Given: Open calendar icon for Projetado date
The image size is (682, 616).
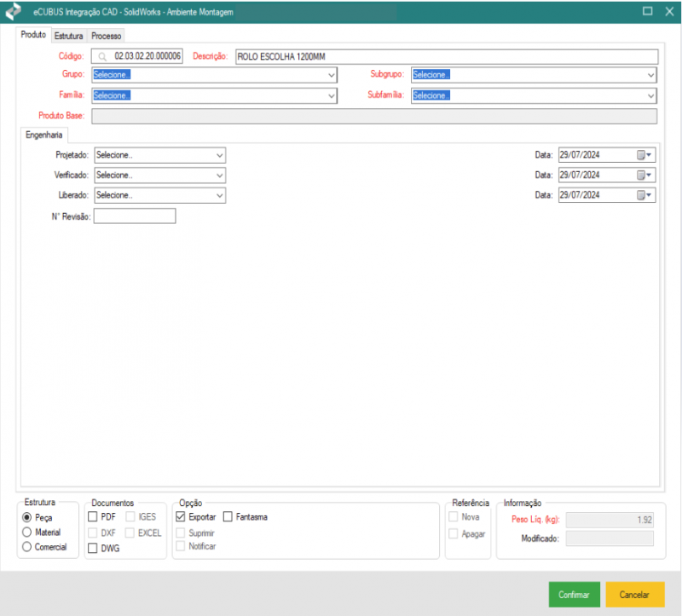Looking at the screenshot, I should (x=644, y=155).
